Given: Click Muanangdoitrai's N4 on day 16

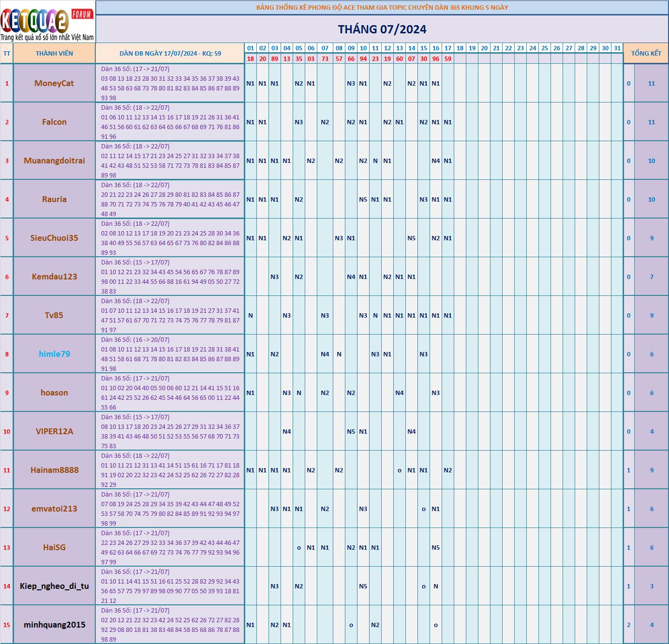Looking at the screenshot, I should pos(436,161).
